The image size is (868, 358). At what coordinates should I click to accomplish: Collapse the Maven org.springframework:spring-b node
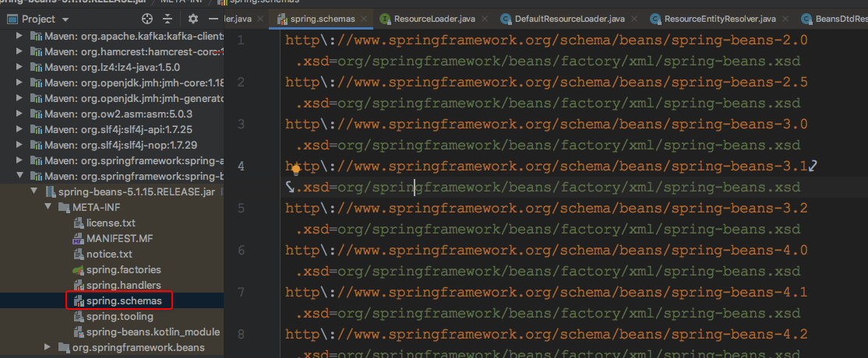20,176
